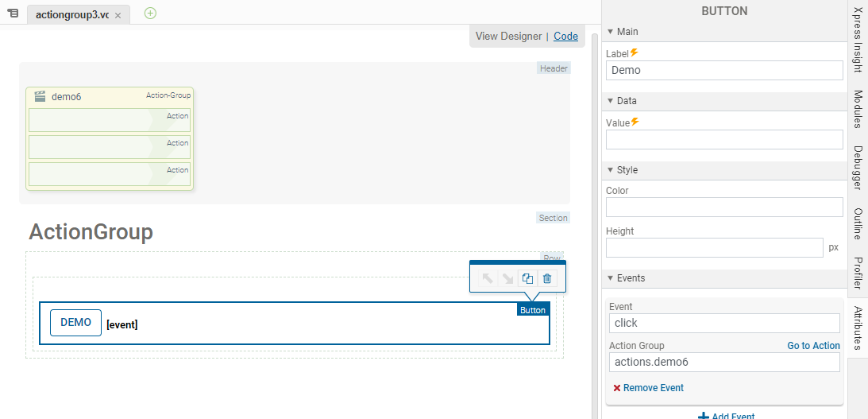Click the Go to Action link

813,346
